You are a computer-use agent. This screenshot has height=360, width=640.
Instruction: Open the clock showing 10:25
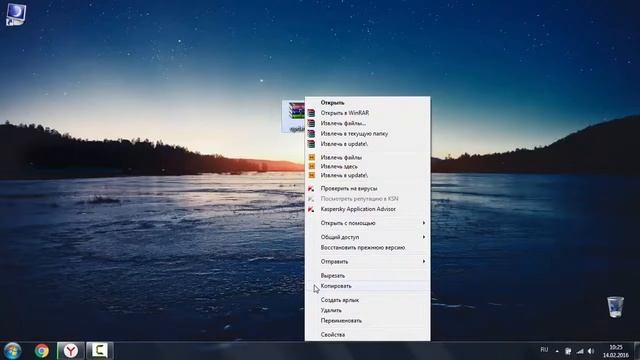point(616,351)
